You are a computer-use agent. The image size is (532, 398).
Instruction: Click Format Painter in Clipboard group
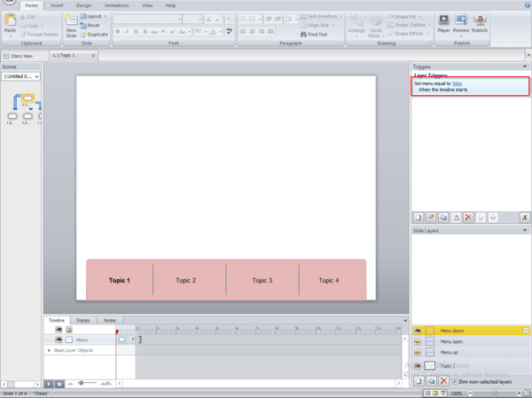click(39, 35)
